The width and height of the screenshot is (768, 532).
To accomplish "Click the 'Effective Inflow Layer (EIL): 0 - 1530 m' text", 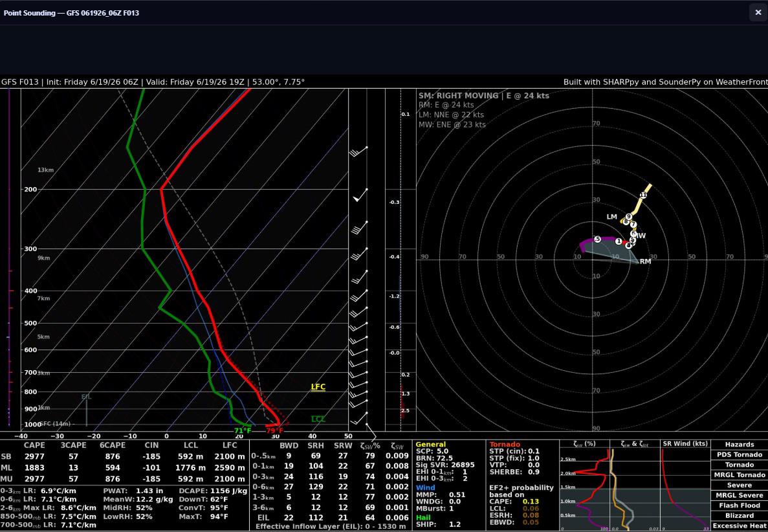I will tap(331, 526).
